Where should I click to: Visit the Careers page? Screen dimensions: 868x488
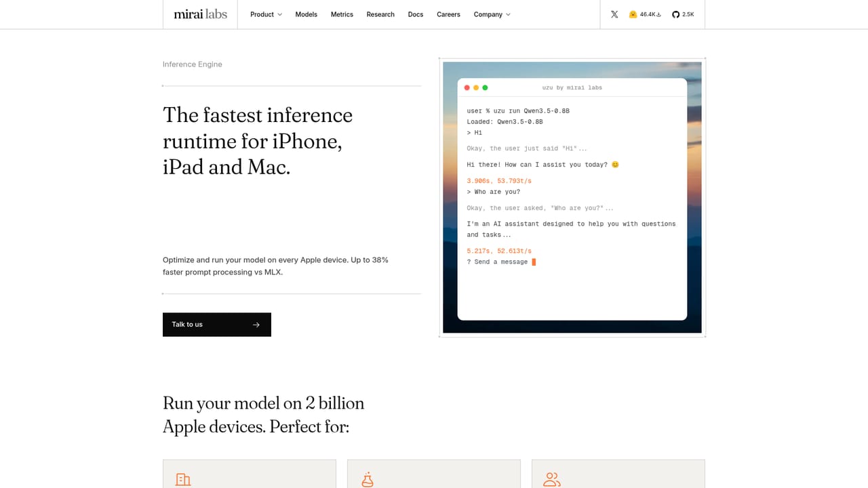point(448,14)
